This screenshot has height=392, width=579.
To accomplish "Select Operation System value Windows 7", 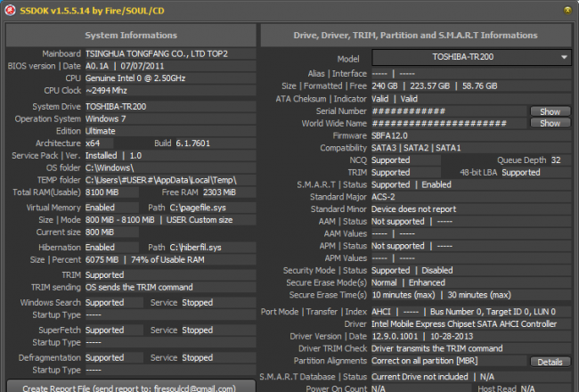I will 105,119.
